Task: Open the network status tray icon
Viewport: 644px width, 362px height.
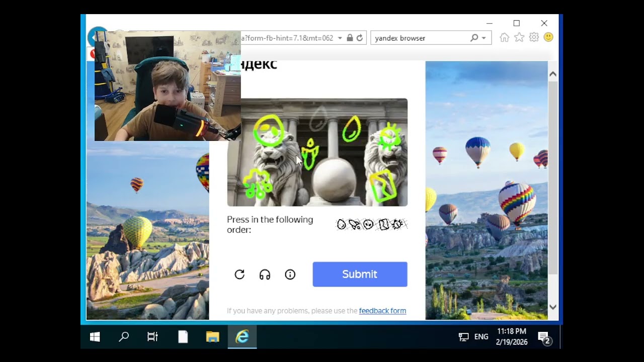Action: pos(463,337)
